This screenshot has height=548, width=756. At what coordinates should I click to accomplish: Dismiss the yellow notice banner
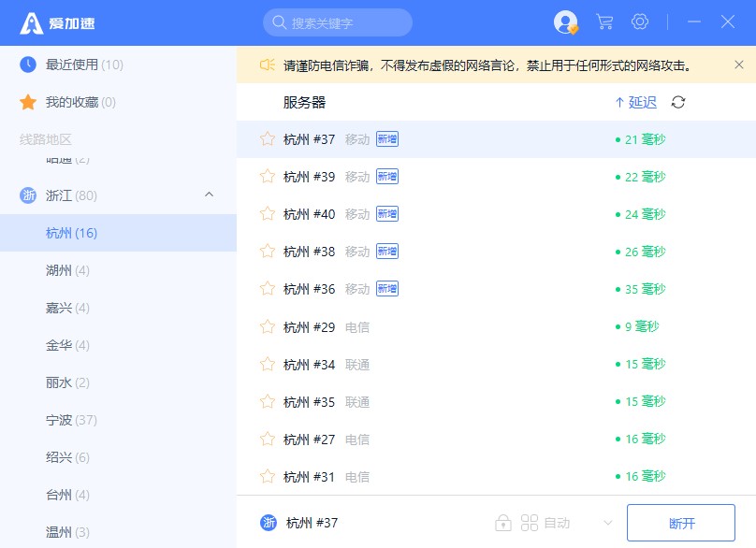tap(738, 65)
